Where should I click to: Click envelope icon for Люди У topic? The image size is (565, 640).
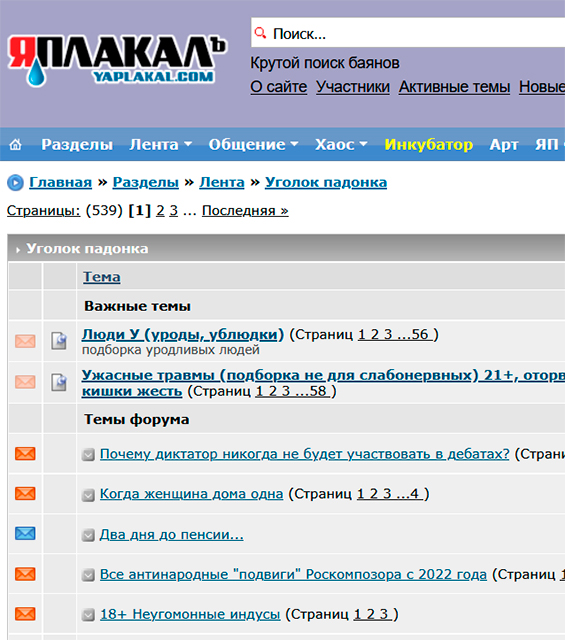(25, 341)
